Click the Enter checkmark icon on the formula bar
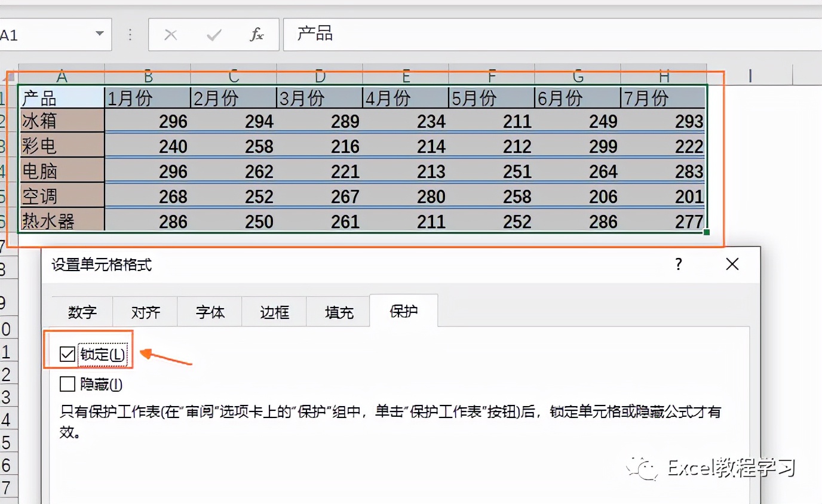The height and width of the screenshot is (504, 822). click(x=213, y=34)
